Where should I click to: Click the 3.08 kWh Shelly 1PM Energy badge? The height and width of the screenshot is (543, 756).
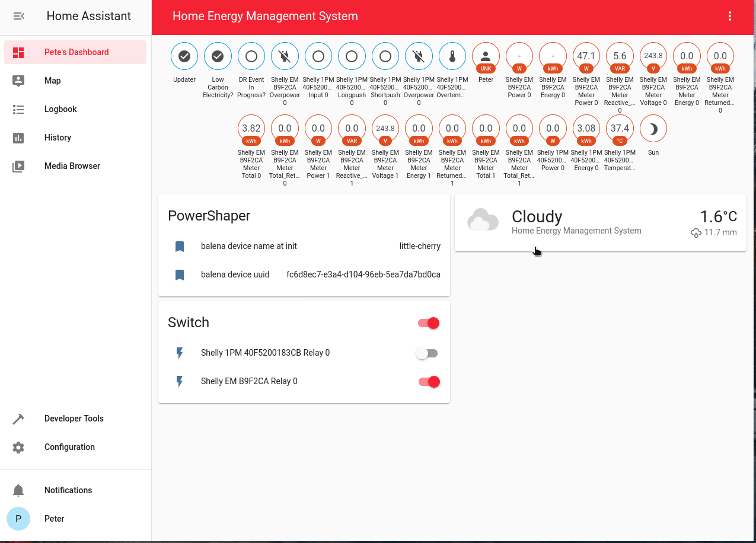pos(586,129)
